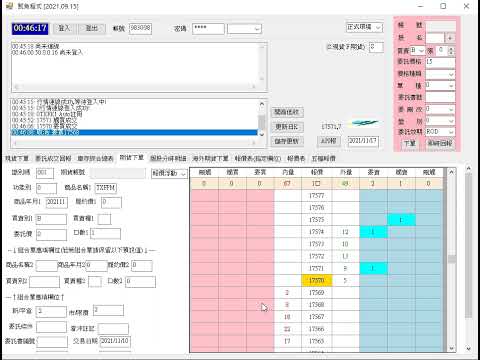480x360 pixels.
Task: Click the 17567 price cell in the ladder
Action: [317, 317]
